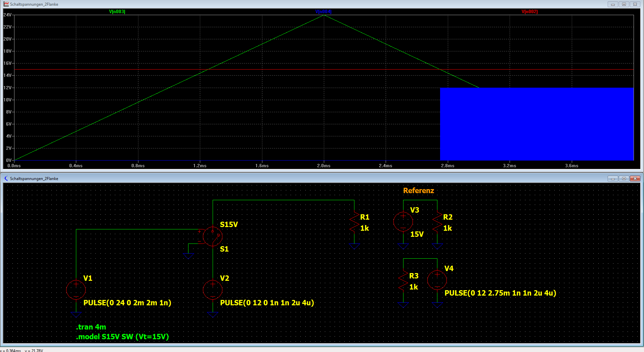
Task: Click the R2 reference designator label
Action: click(448, 217)
